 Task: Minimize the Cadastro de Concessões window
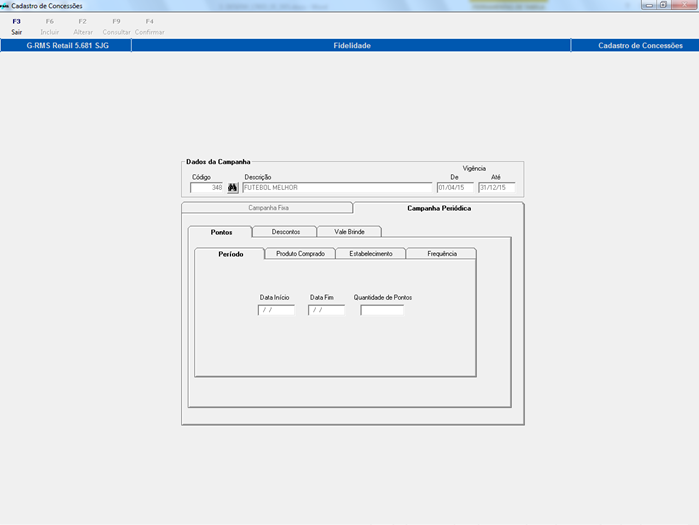[649, 5]
